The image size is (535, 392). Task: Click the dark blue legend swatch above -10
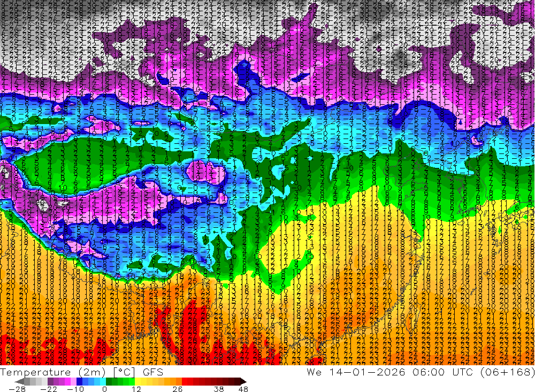pos(79,381)
